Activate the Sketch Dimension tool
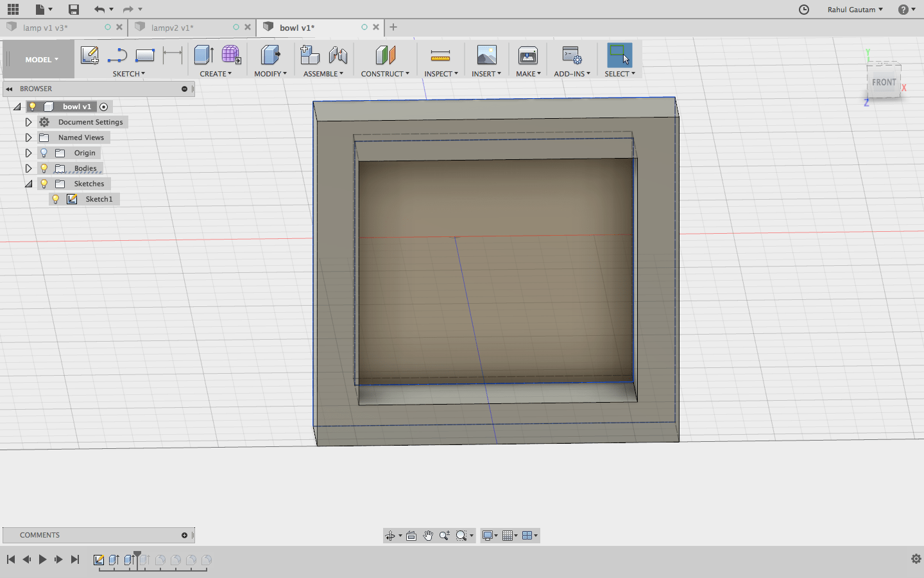Image resolution: width=924 pixels, height=578 pixels. 173,55
